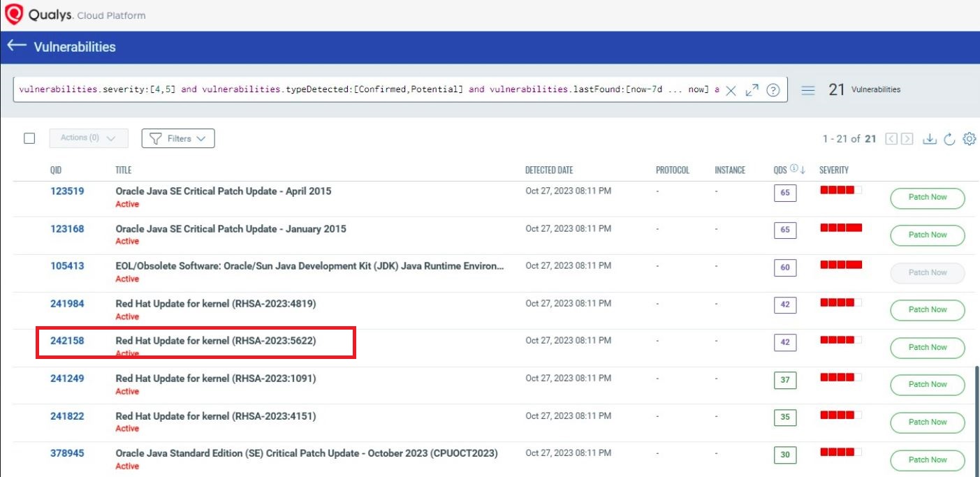
Task: Go to the next results page
Action: (x=907, y=139)
